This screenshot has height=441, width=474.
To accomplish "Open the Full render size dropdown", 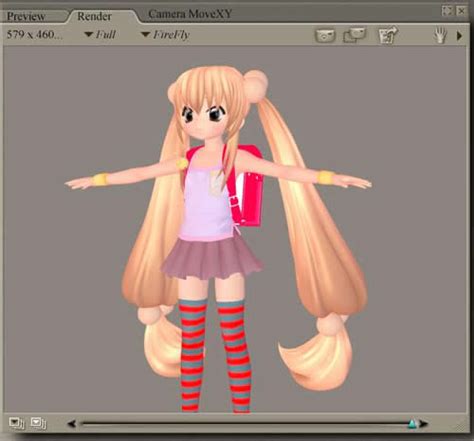I will tap(100, 34).
